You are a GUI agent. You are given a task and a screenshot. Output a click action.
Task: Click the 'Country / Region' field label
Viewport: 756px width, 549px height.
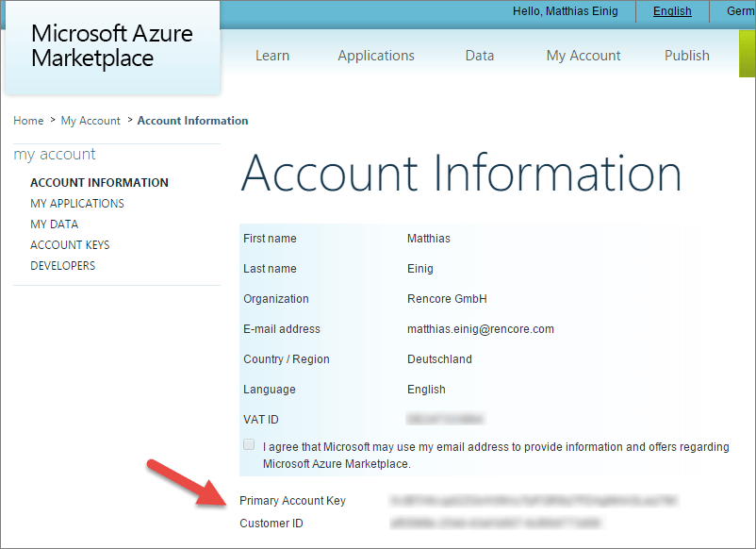point(287,358)
